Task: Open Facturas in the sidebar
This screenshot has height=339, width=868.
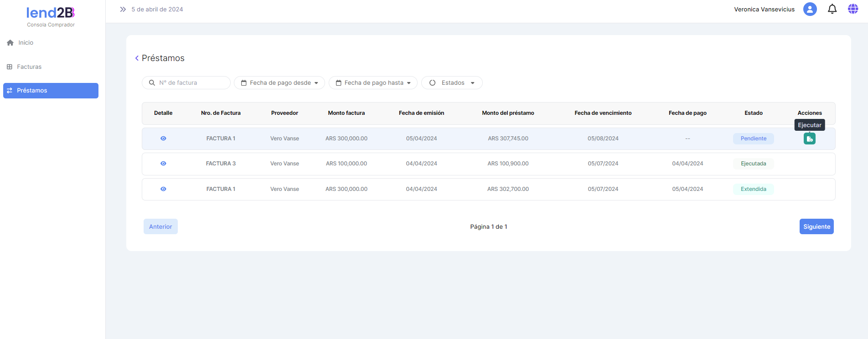Action: (29, 67)
